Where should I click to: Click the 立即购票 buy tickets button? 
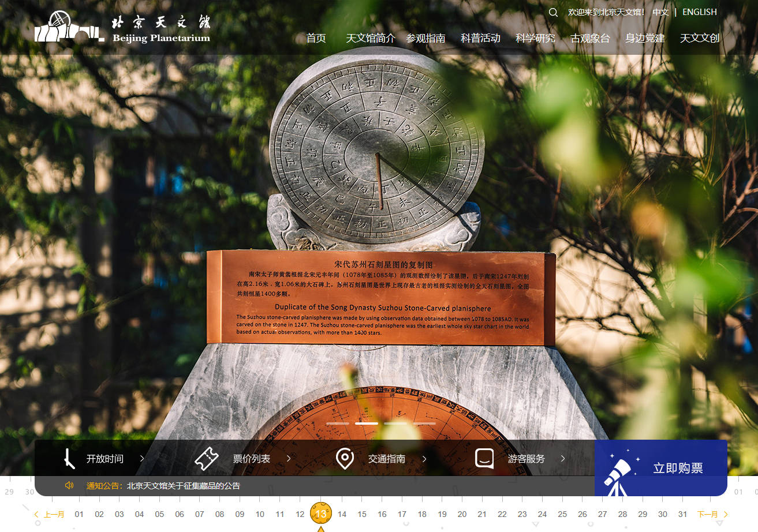[677, 468]
